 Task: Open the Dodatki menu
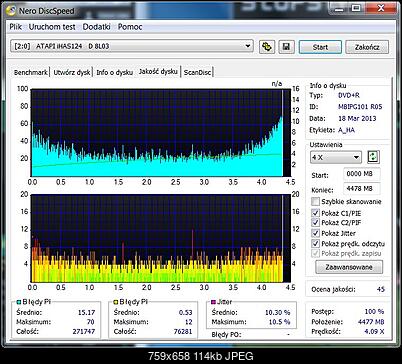point(96,27)
